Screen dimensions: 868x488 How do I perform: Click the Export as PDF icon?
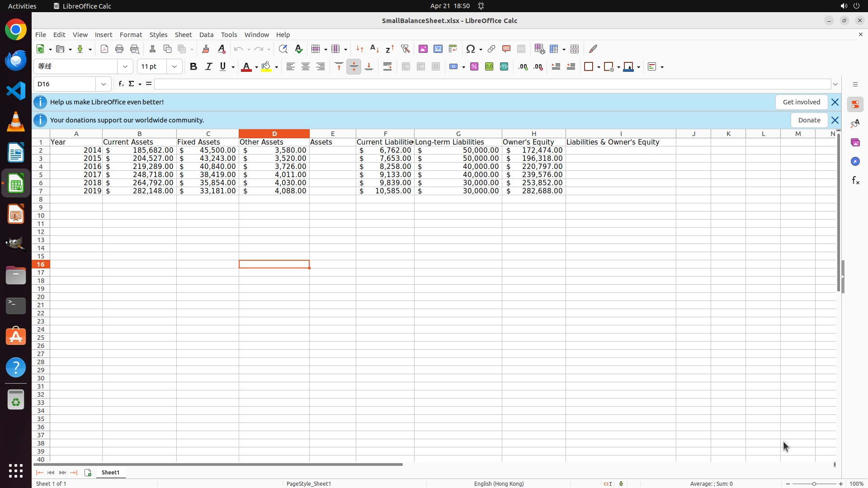[x=104, y=49]
